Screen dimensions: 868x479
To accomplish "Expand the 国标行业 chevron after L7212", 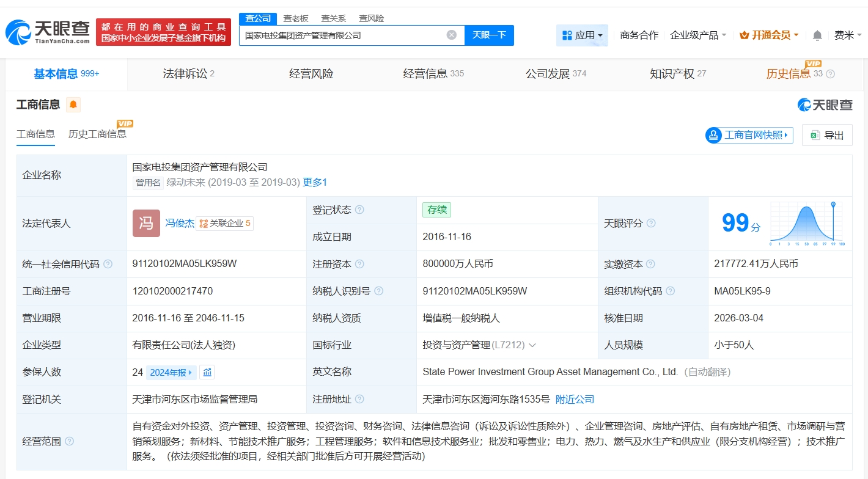I will click(x=532, y=345).
